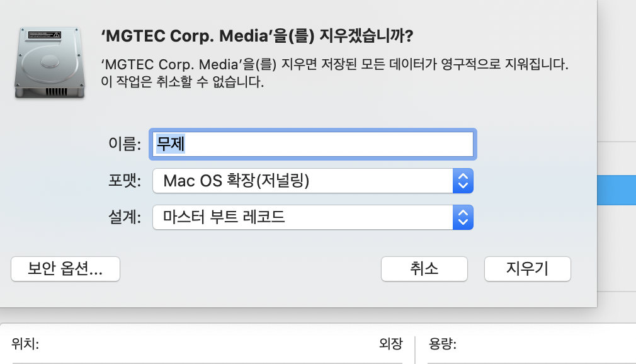Click the 설계: label

[125, 217]
